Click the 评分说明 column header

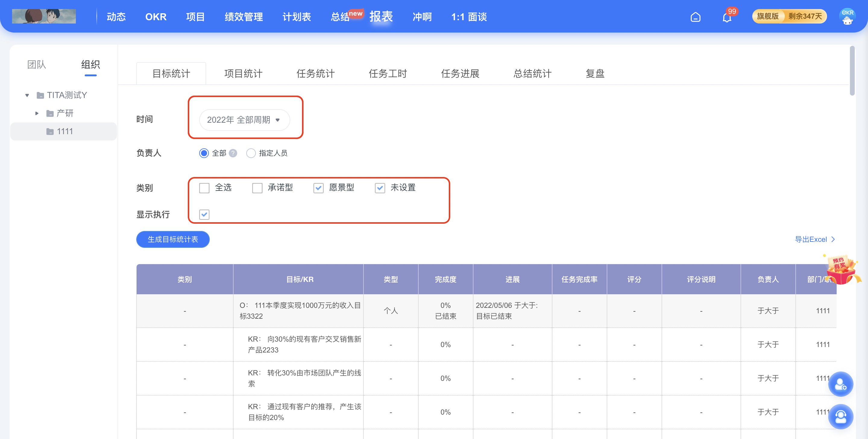click(701, 280)
